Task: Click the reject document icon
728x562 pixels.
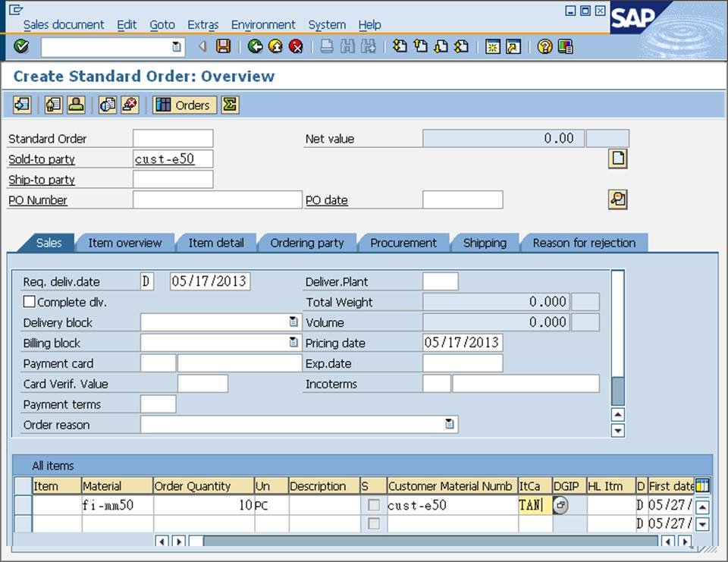Action: click(x=130, y=105)
